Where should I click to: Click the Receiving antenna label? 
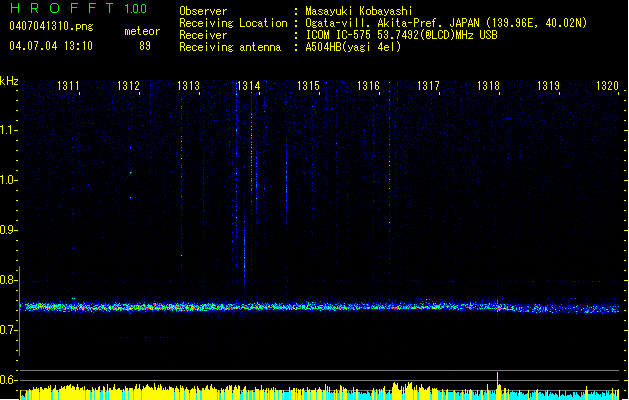click(230, 47)
